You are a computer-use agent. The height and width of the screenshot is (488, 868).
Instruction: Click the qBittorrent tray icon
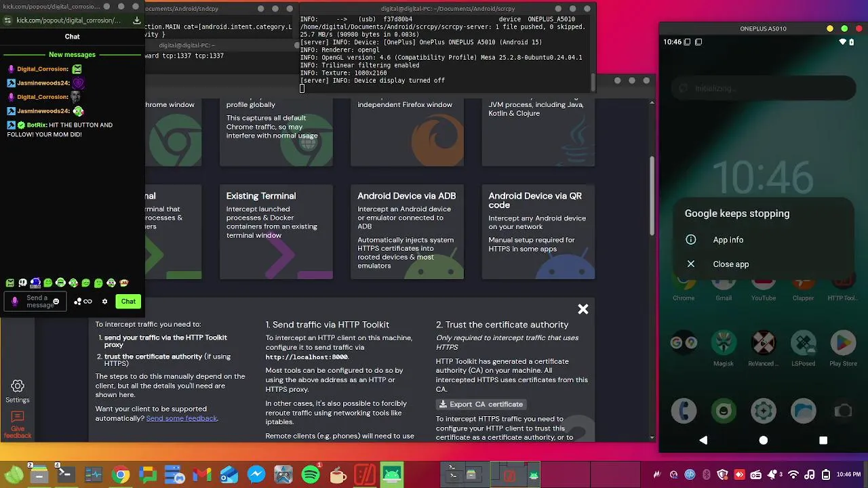click(690, 474)
